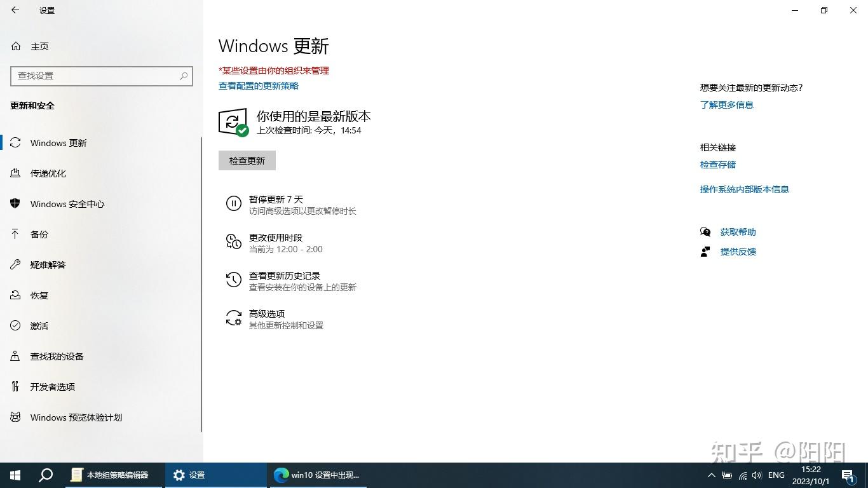The image size is (868, 488).
Task: Click the history icon for 查看更新历史记录
Action: pos(234,280)
